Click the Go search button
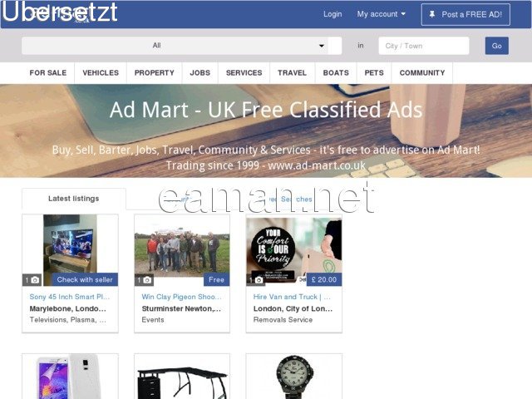The height and width of the screenshot is (399, 532). [x=497, y=46]
